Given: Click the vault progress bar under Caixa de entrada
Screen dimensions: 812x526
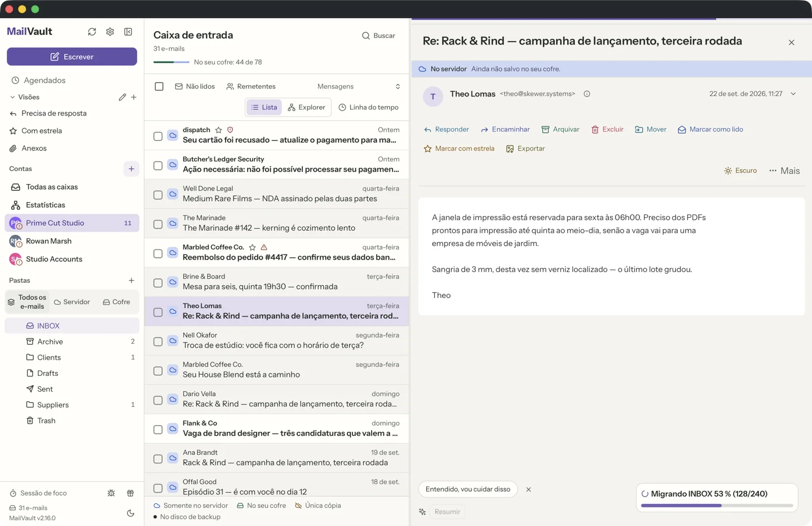Looking at the screenshot, I should [171, 62].
